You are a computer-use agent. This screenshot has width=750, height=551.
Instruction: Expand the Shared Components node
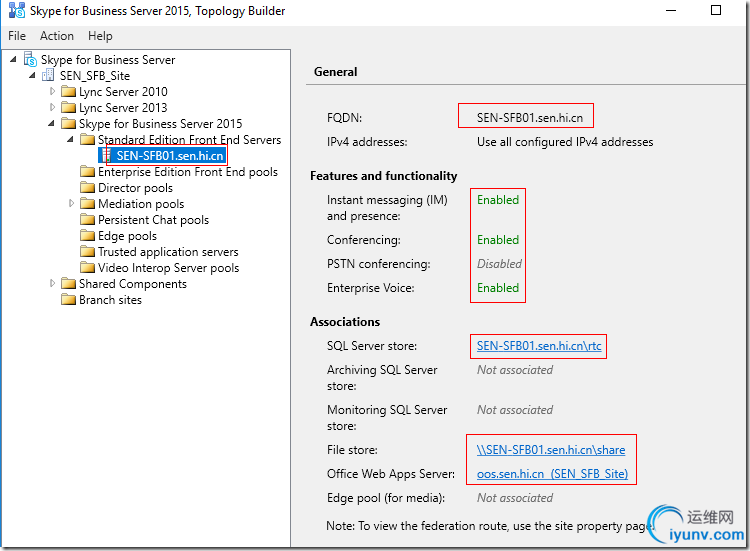(x=52, y=283)
